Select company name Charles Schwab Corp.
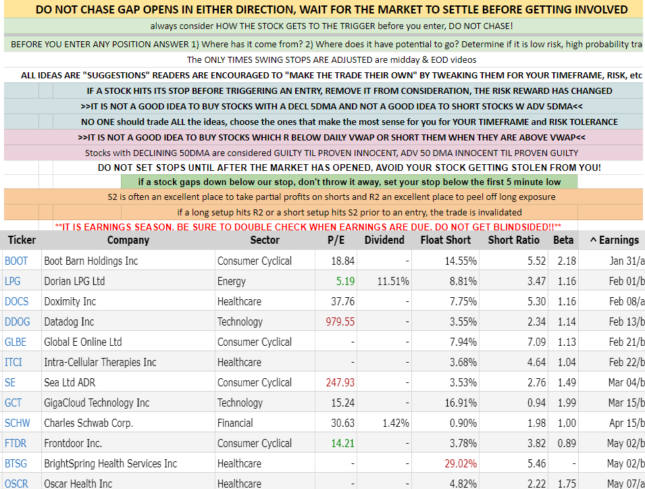The width and height of the screenshot is (645, 489). [x=88, y=423]
